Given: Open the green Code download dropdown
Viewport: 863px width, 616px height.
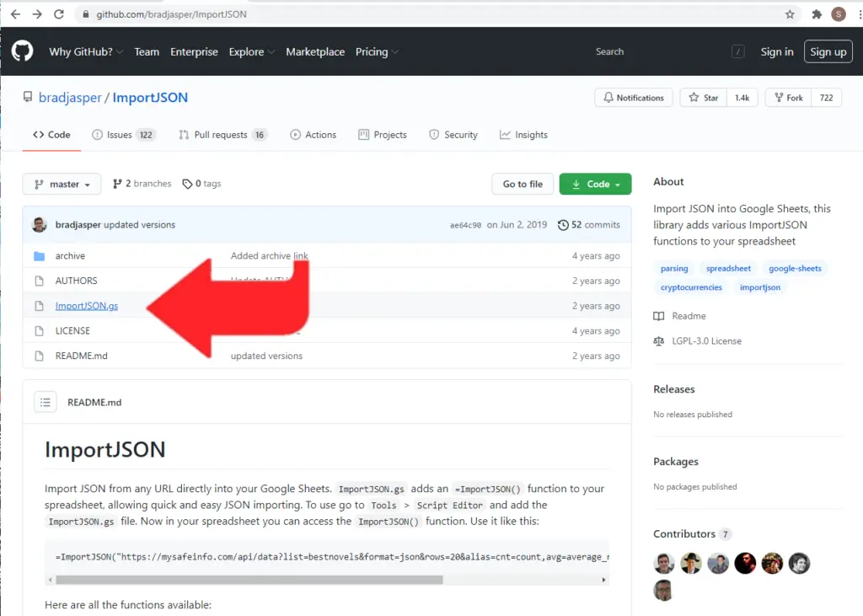Looking at the screenshot, I should tap(595, 184).
